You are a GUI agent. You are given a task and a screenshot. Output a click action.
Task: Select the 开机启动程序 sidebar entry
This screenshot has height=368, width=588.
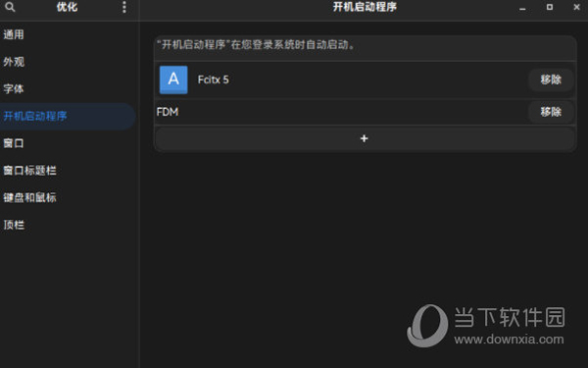pos(68,116)
